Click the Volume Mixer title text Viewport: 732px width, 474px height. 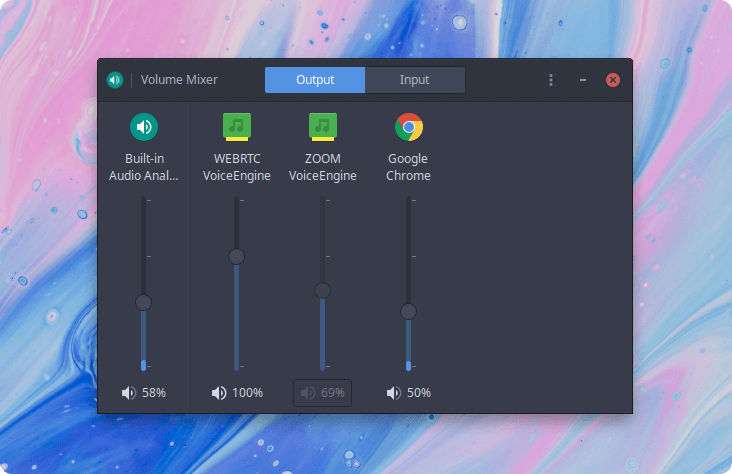[179, 80]
